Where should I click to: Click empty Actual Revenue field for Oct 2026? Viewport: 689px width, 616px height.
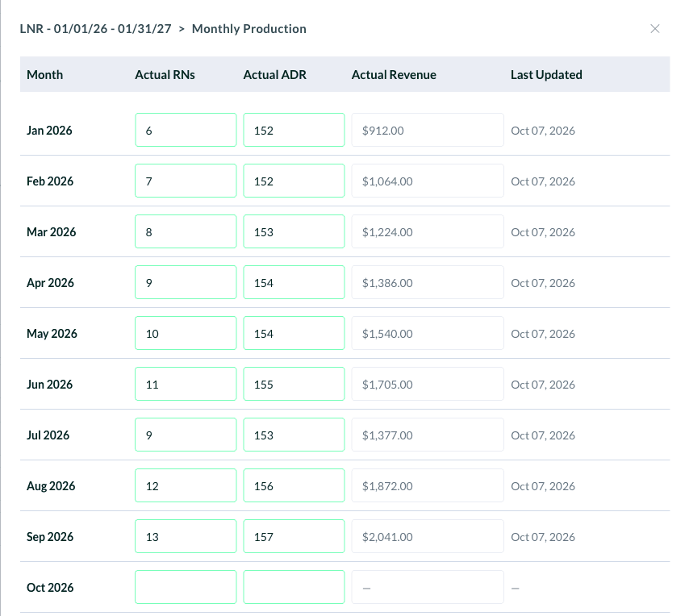(x=428, y=587)
